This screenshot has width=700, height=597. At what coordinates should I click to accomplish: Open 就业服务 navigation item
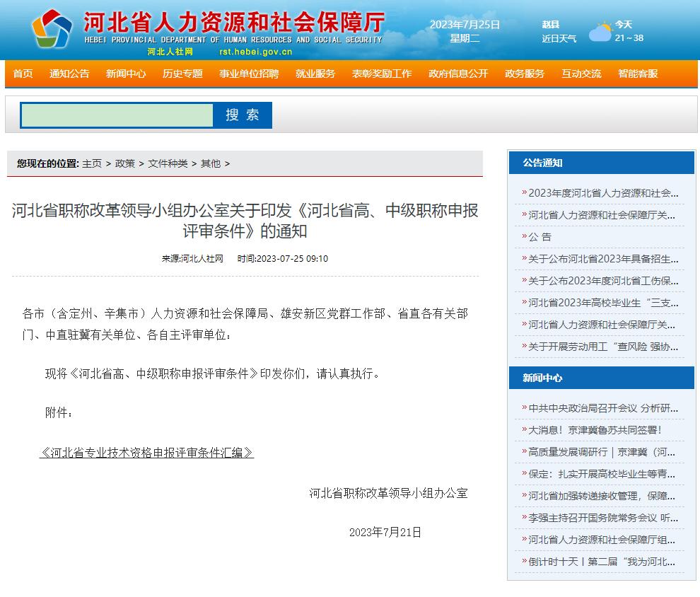tap(315, 74)
